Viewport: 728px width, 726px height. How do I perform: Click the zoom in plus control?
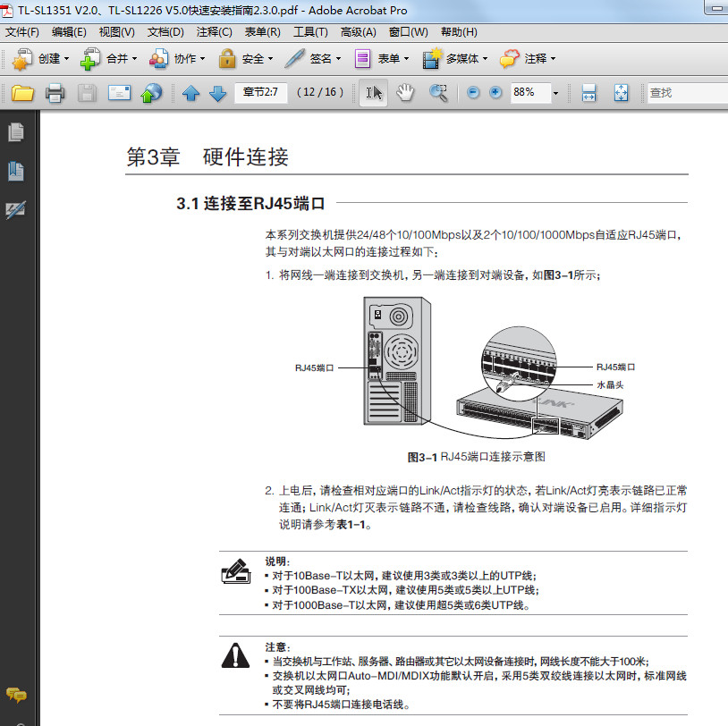pos(495,92)
